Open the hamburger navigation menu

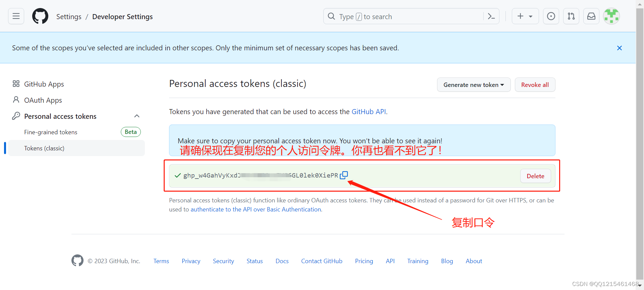(x=16, y=16)
